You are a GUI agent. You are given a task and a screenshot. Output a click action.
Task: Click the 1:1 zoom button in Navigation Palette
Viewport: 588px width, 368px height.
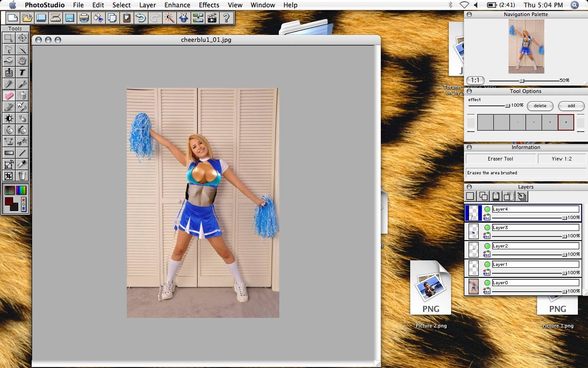(475, 80)
